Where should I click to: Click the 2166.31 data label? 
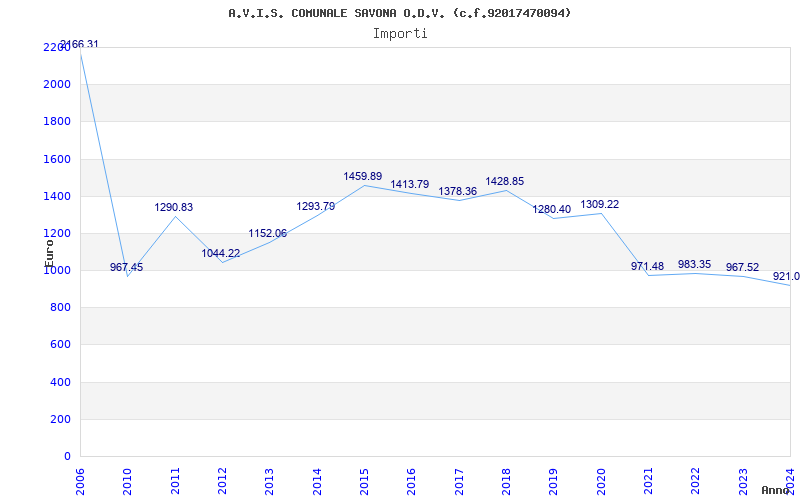pyautogui.click(x=80, y=44)
